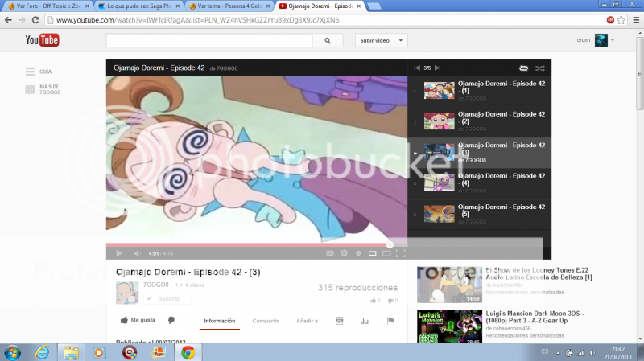The height and width of the screenshot is (361, 644).
Task: Open the Añadir a tab
Action: pyautogui.click(x=308, y=321)
